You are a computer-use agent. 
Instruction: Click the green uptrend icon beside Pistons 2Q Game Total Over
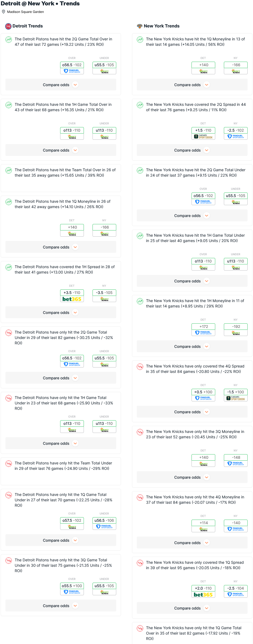(x=9, y=40)
